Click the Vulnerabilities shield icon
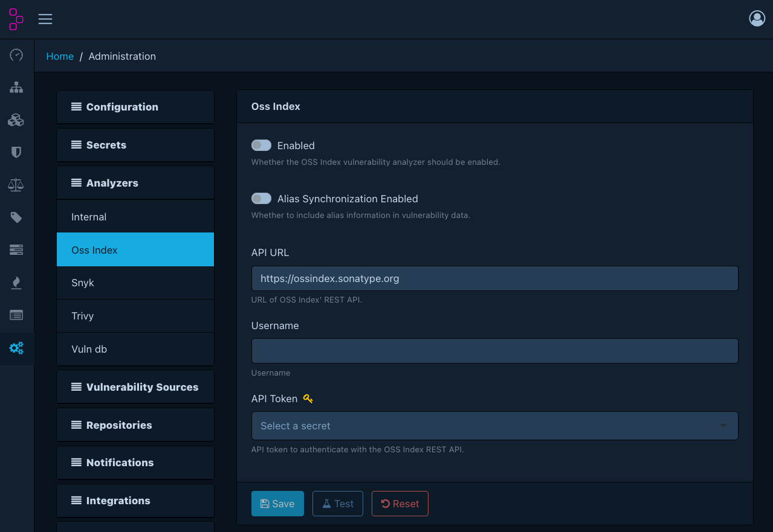Screen dimensions: 773x532 16,152
